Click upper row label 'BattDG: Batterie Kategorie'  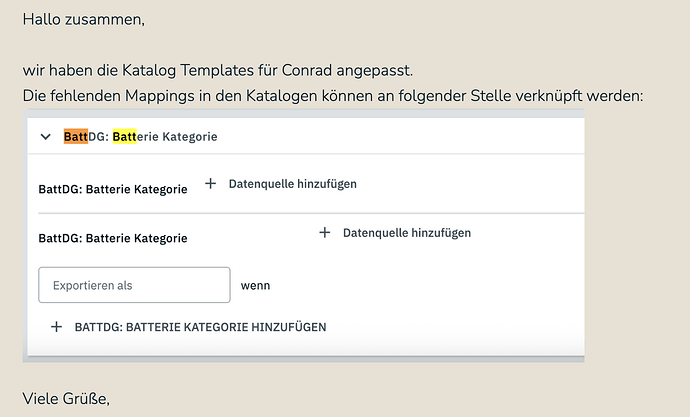112,188
